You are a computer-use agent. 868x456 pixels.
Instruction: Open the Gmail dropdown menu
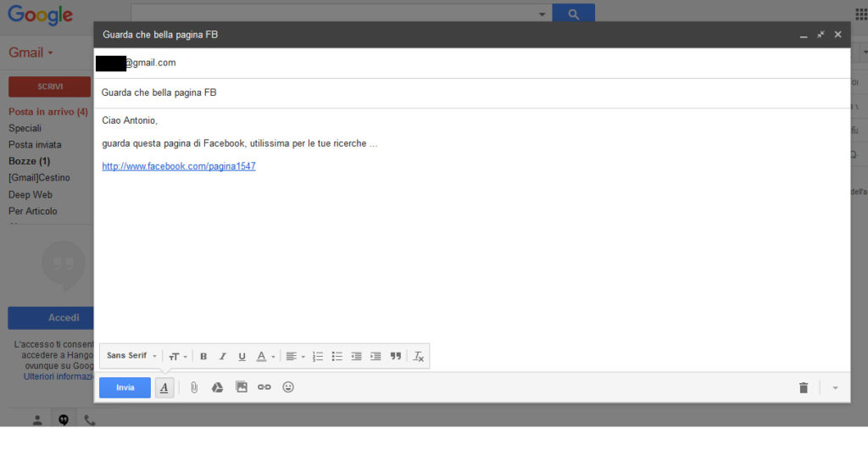31,53
